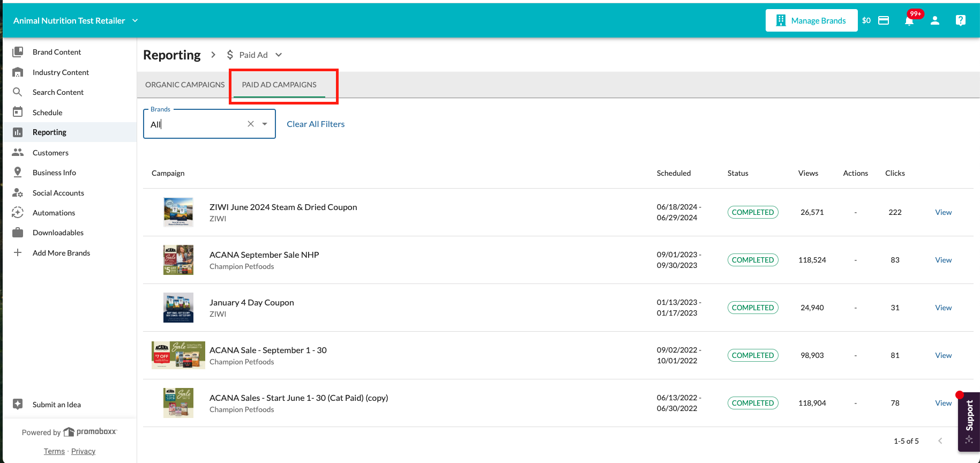Open the user account profile icon
980x463 pixels.
pos(935,20)
